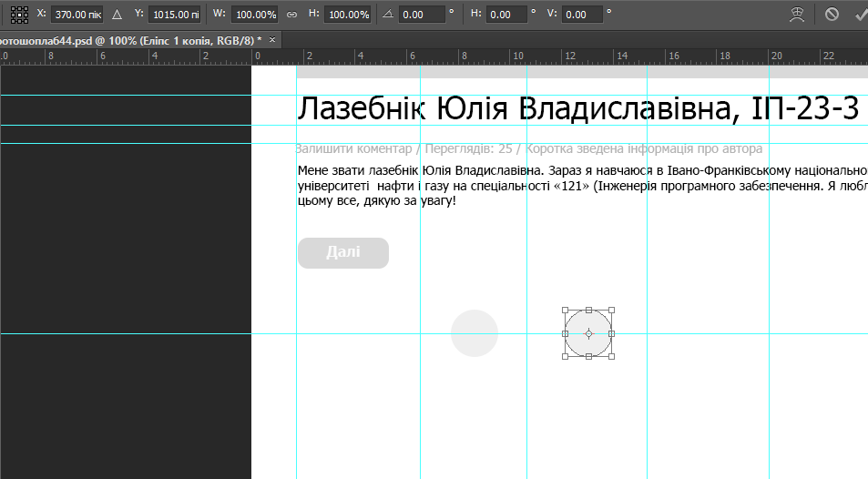Click the reference point location grid icon

coord(19,15)
